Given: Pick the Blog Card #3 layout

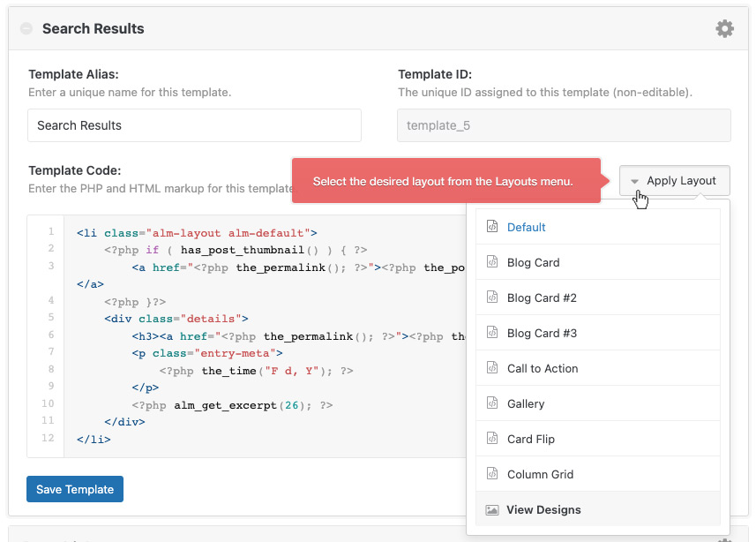Looking at the screenshot, I should (x=598, y=333).
